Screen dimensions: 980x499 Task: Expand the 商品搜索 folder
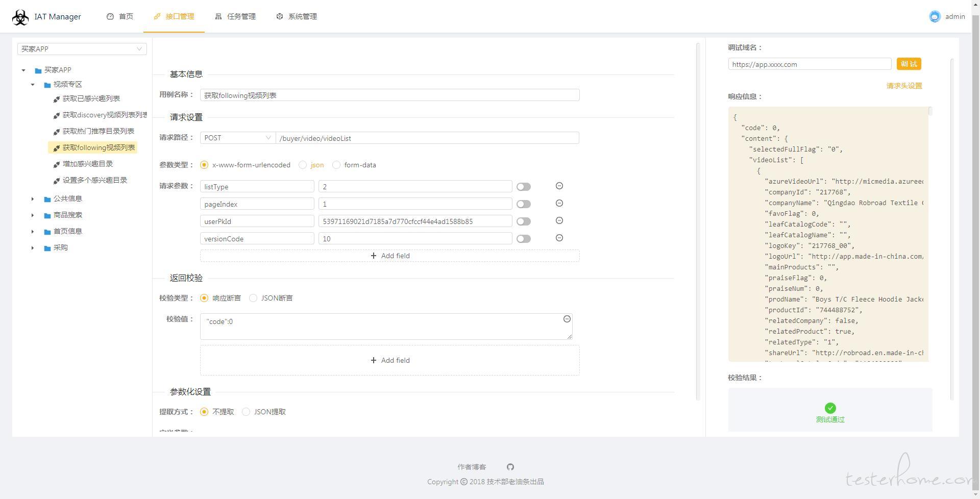(33, 215)
